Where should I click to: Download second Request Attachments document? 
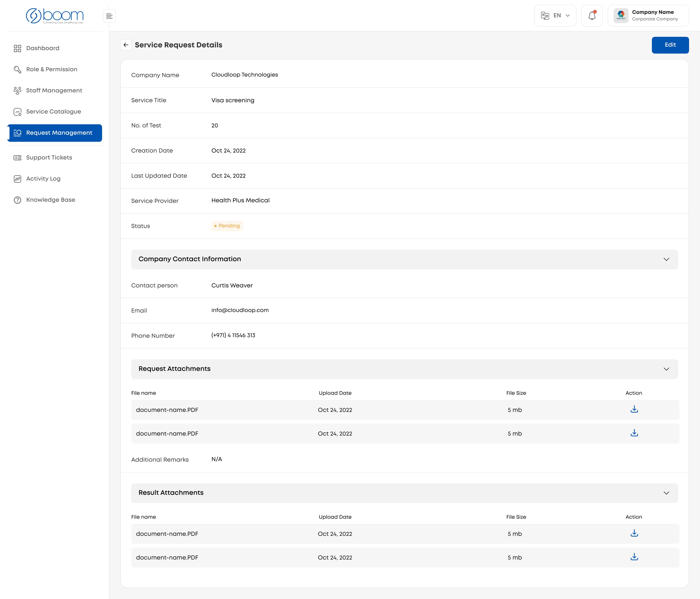tap(634, 433)
